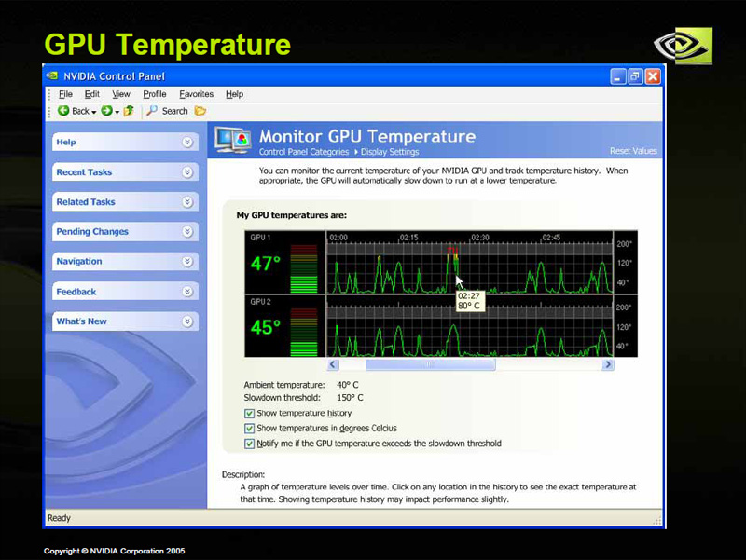The width and height of the screenshot is (746, 560).
Task: Toggle notify on slowdown threshold checkbox
Action: pyautogui.click(x=249, y=444)
